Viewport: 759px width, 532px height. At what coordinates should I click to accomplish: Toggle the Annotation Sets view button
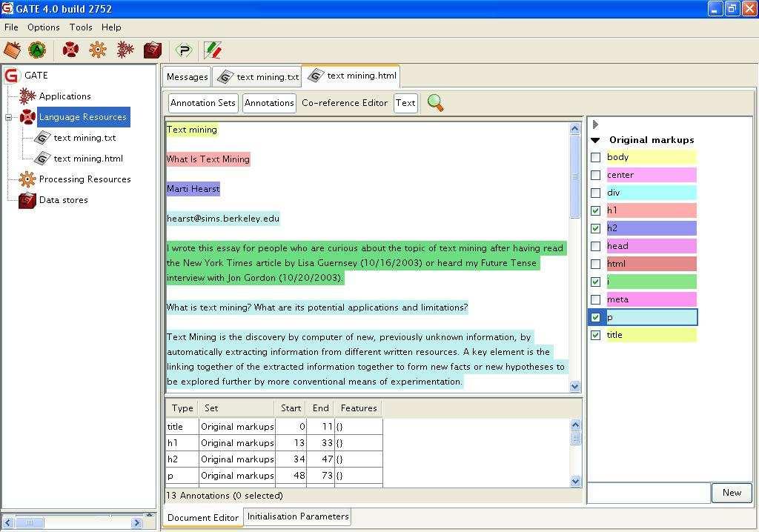point(203,103)
